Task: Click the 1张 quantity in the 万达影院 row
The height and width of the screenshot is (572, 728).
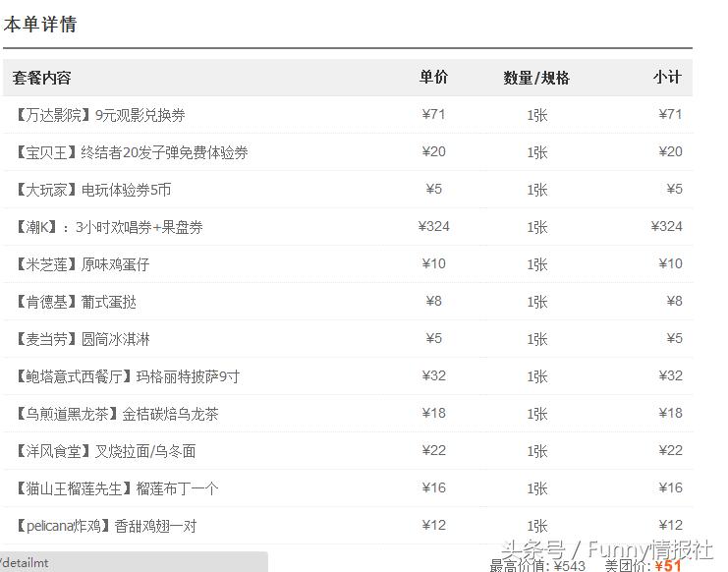Action: [x=537, y=115]
